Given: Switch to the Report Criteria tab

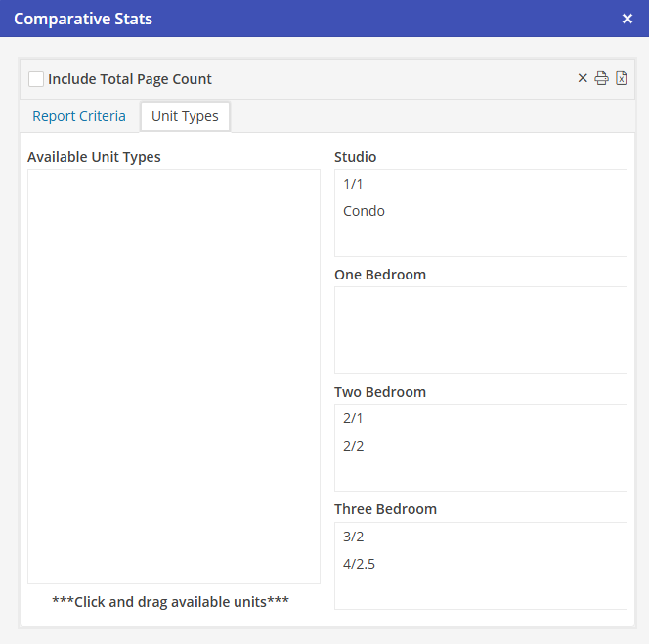Looking at the screenshot, I should [79, 116].
